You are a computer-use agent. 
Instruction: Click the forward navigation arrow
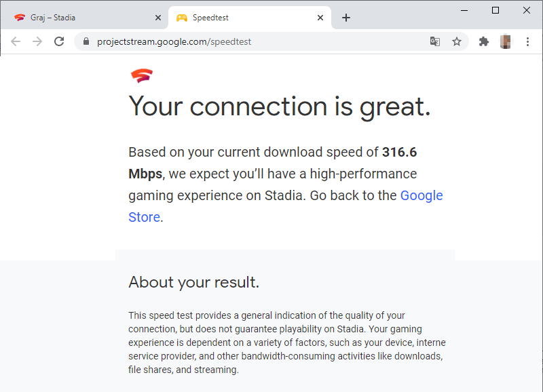(x=37, y=41)
